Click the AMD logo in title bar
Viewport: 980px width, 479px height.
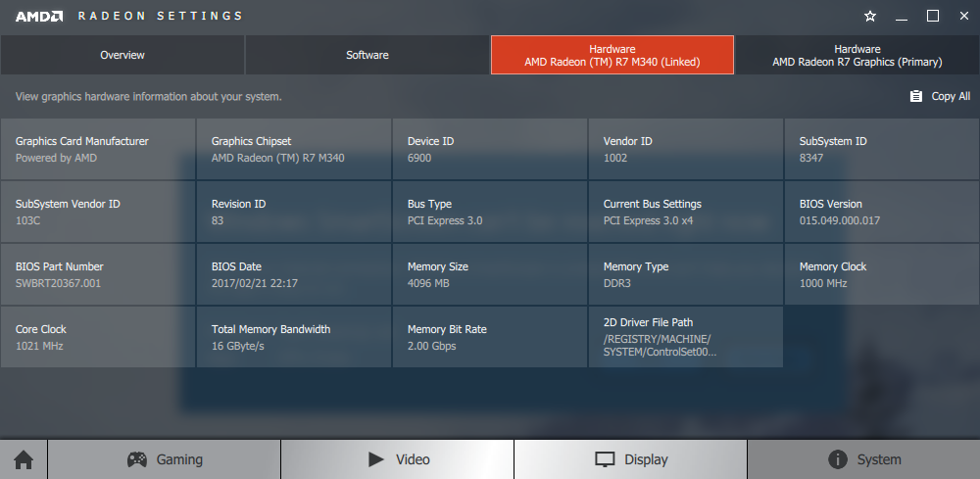point(39,17)
